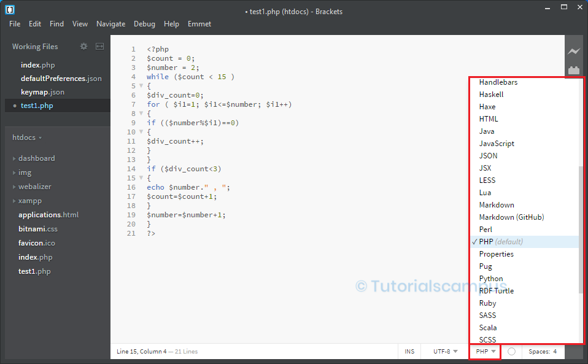Image resolution: width=588 pixels, height=364 pixels.
Task: Select JavaScript from the language list
Action: [x=497, y=143]
